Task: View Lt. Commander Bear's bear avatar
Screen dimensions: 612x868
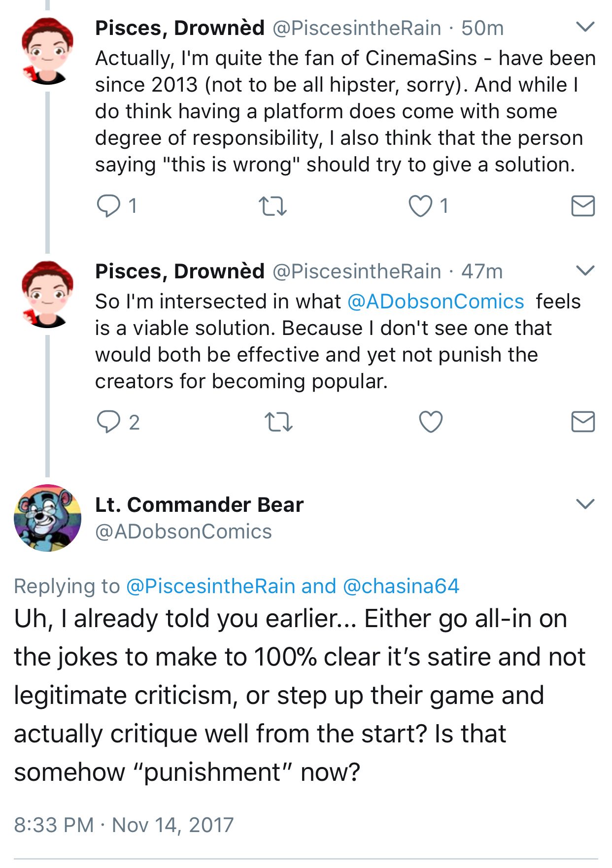Action: pyautogui.click(x=47, y=518)
